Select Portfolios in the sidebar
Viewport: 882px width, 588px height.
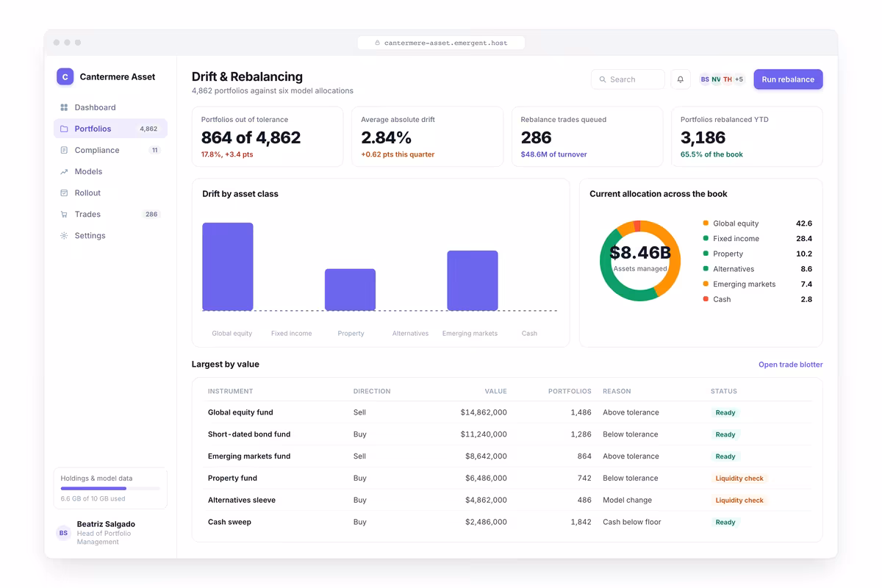pyautogui.click(x=110, y=129)
